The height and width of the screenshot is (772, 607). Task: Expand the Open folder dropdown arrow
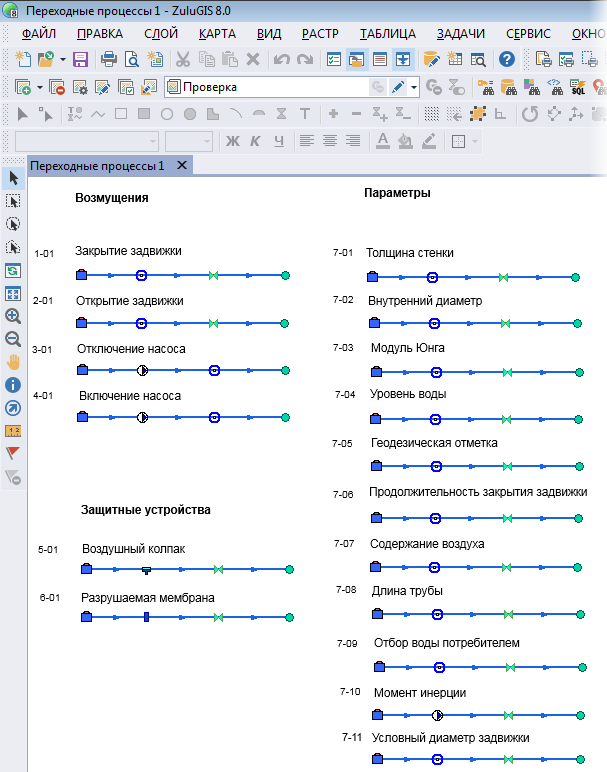(x=62, y=60)
